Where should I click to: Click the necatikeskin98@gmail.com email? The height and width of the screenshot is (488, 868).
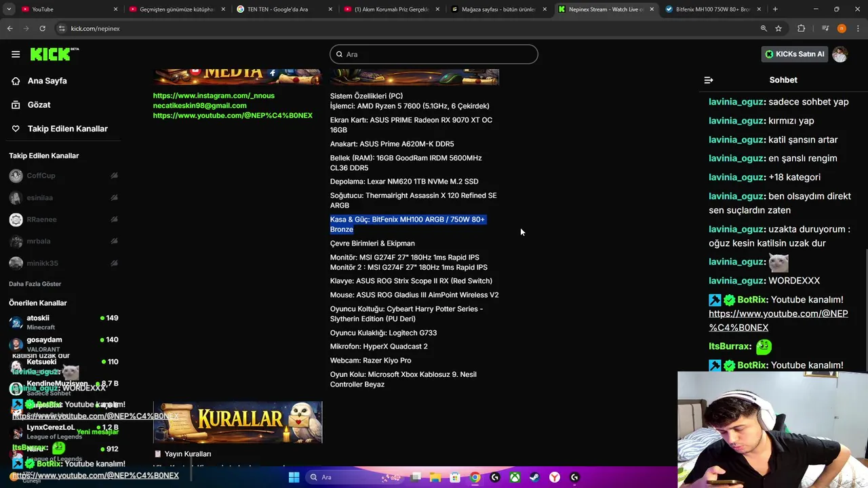[199, 106]
